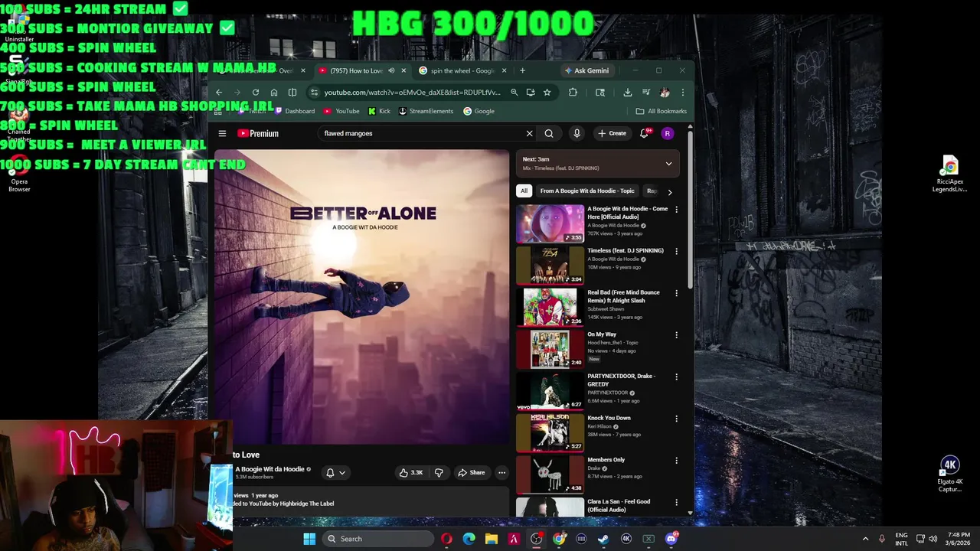Viewport: 980px width, 551px height.
Task: Clear the 'flawed mangoes' search text
Action: click(529, 133)
